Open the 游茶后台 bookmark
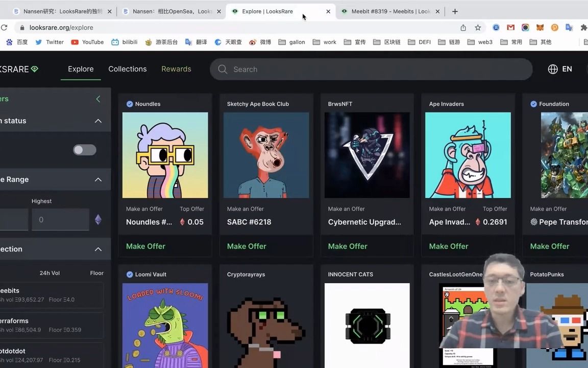Viewport: 588px width, 368px height. (161, 42)
